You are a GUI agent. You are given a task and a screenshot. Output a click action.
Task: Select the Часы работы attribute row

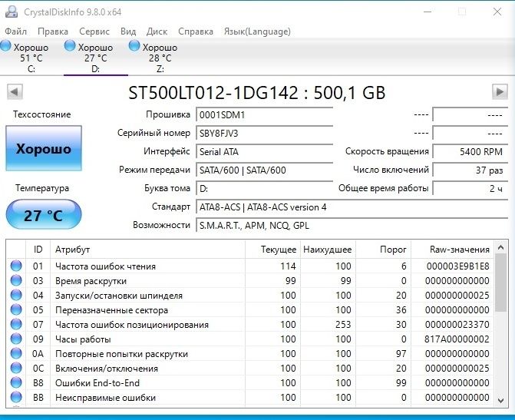click(250, 339)
